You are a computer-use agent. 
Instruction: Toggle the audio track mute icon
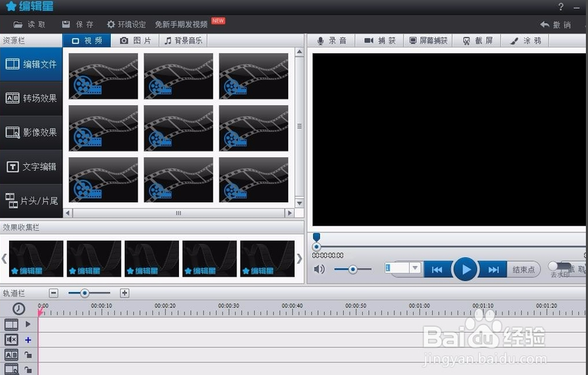pos(11,340)
